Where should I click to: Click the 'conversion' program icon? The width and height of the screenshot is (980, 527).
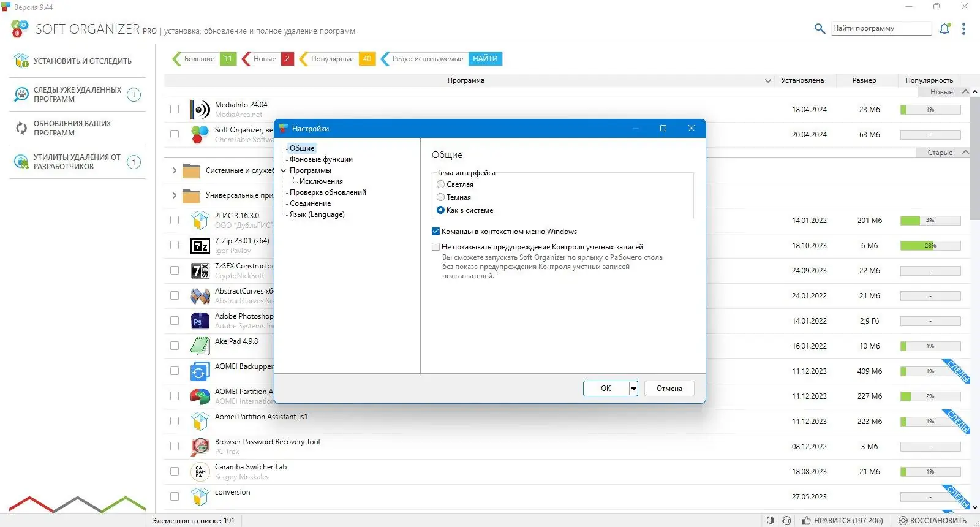[x=200, y=497]
